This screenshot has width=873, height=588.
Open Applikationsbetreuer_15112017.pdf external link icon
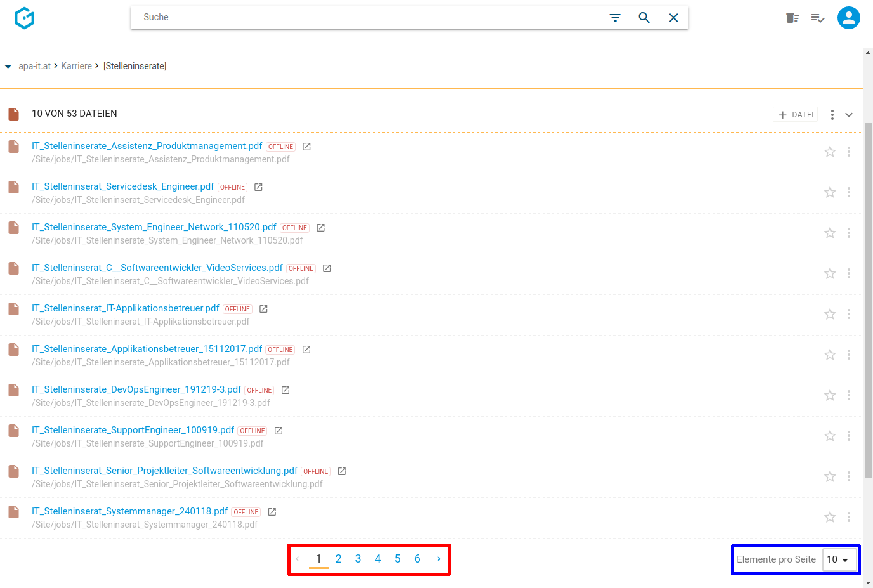coord(306,350)
